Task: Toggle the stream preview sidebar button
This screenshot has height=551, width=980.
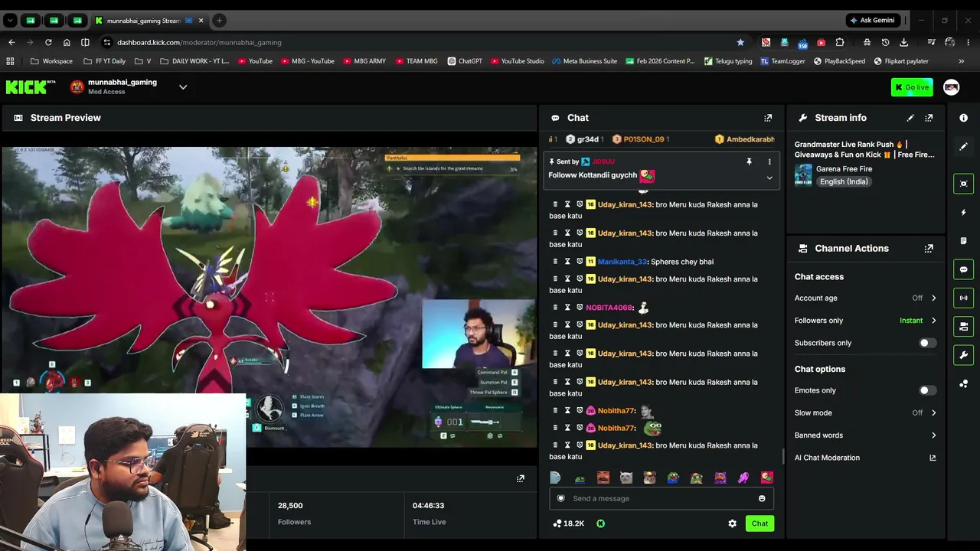Action: click(964, 184)
